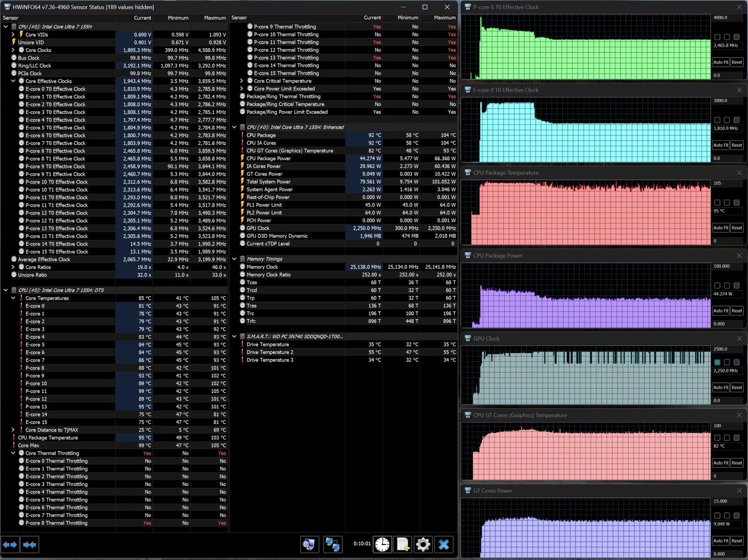
Task: Select the GPU D3D Memory Dynamic row
Action: pos(344,236)
